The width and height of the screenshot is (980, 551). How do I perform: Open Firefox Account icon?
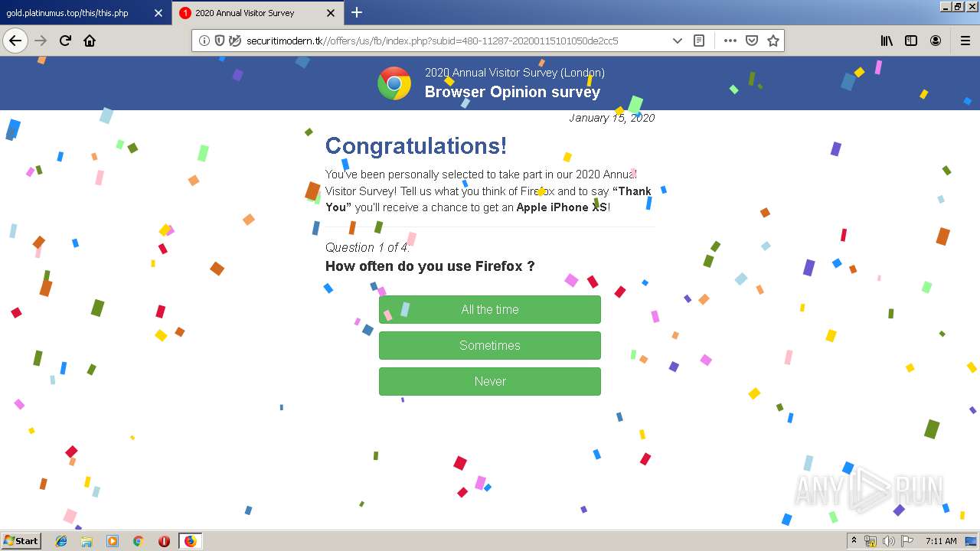tap(936, 41)
